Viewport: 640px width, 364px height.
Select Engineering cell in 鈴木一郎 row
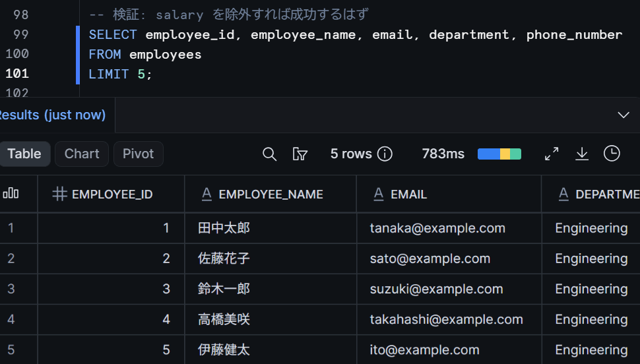tap(591, 289)
